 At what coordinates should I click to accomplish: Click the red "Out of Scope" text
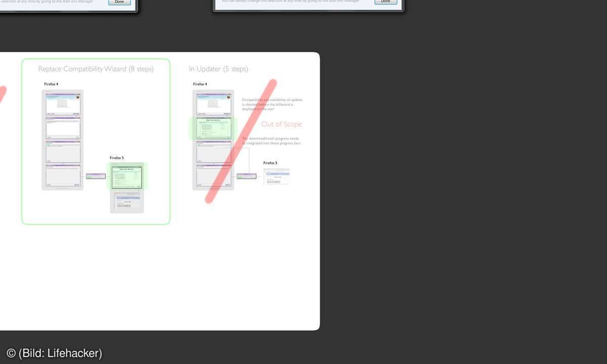(x=281, y=124)
